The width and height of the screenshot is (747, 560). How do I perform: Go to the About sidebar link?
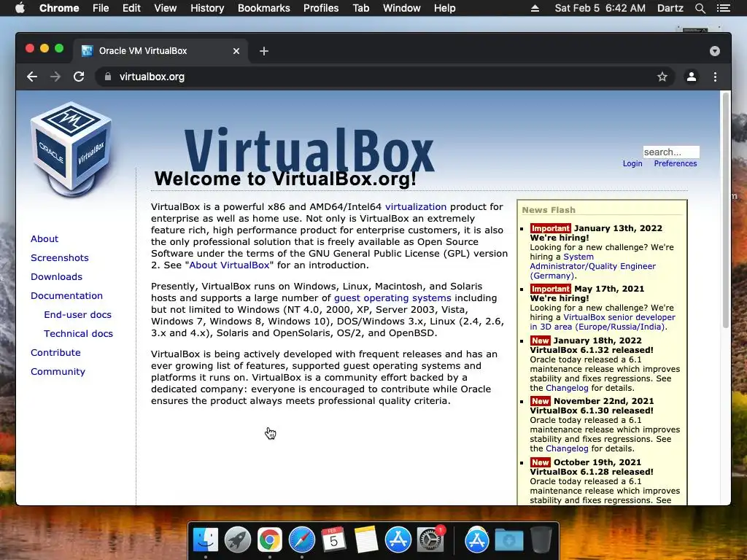point(44,238)
